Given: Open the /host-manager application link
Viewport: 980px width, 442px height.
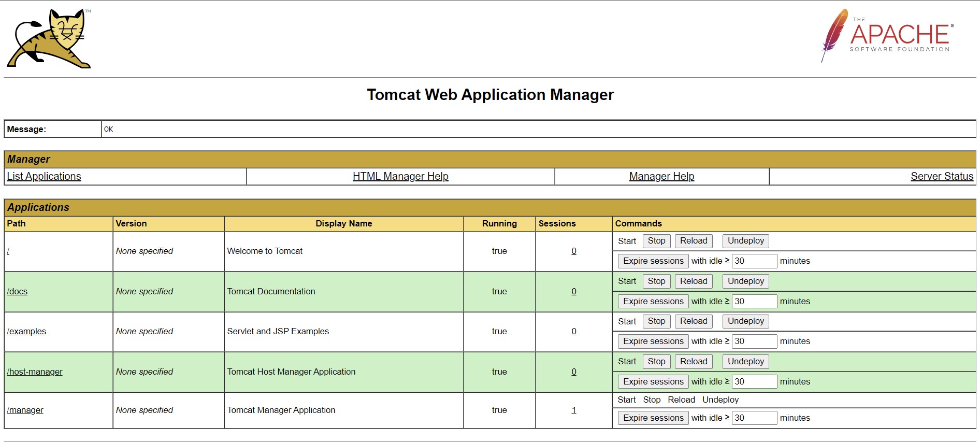Looking at the screenshot, I should point(35,372).
